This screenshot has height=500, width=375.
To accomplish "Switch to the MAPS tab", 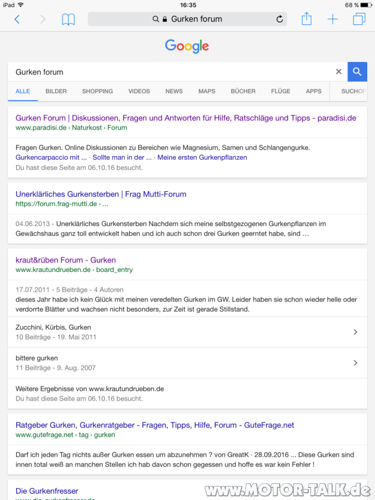I will (207, 91).
